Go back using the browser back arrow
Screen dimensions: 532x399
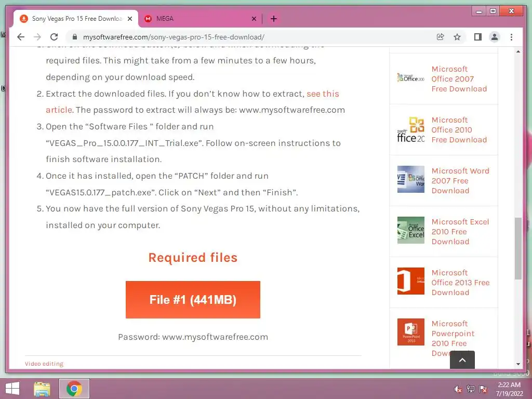[x=21, y=37]
